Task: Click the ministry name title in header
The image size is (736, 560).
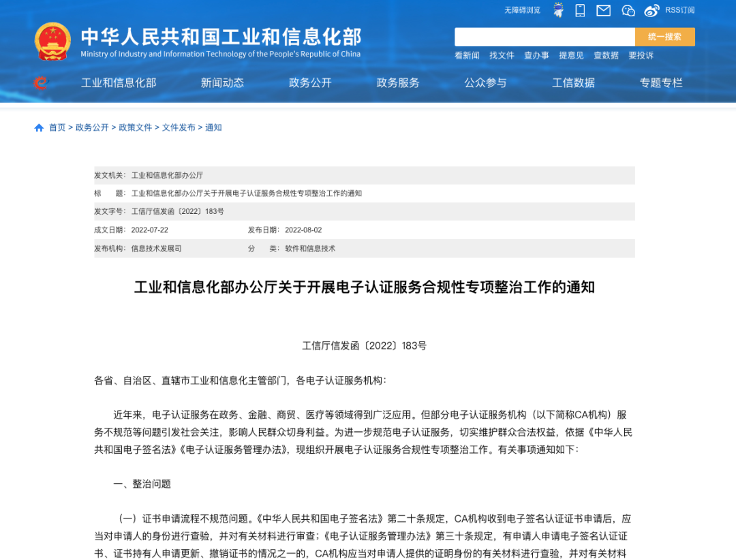Action: click(221, 37)
